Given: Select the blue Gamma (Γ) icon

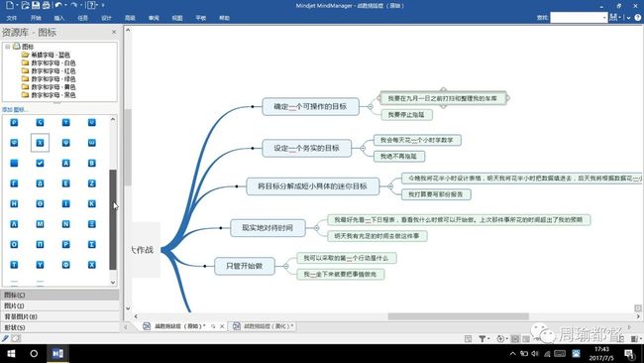Looking at the screenshot, I should click(x=14, y=183).
